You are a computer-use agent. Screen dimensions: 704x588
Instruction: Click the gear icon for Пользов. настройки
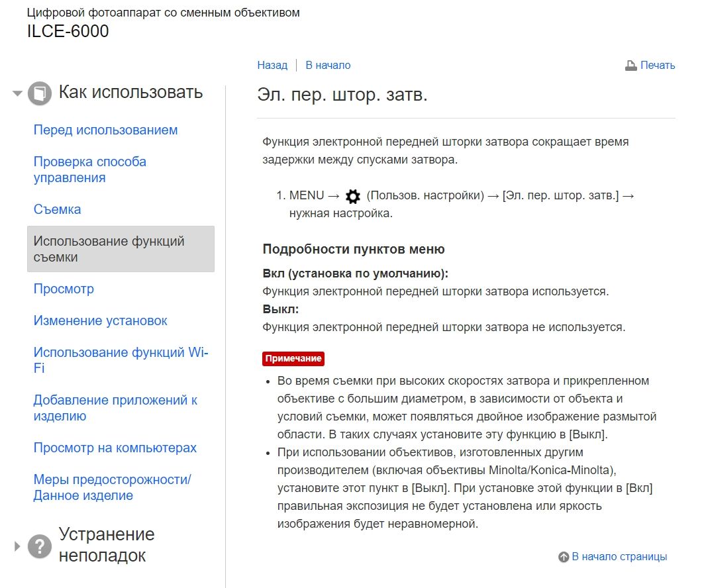(353, 196)
